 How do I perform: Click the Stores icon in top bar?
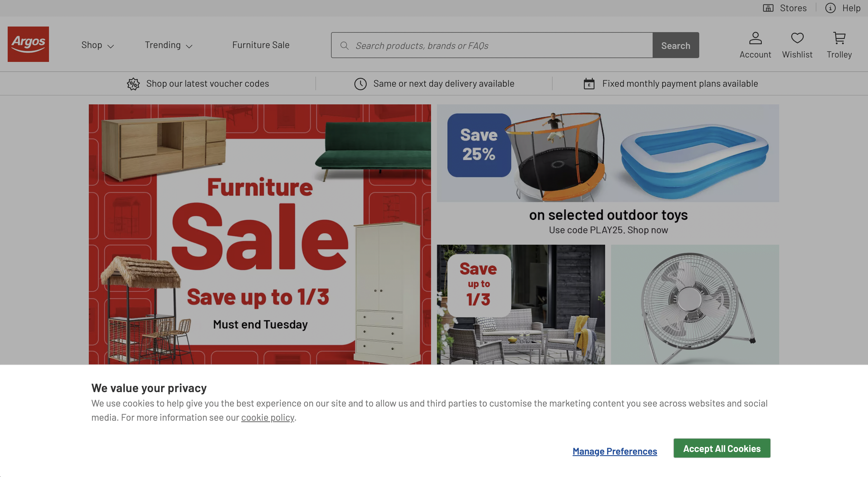point(768,8)
